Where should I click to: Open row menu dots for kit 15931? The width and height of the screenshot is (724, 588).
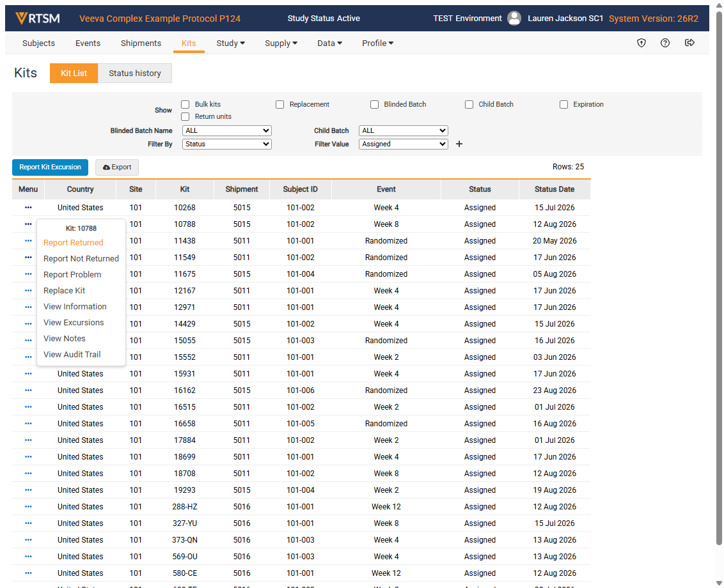[x=28, y=374]
